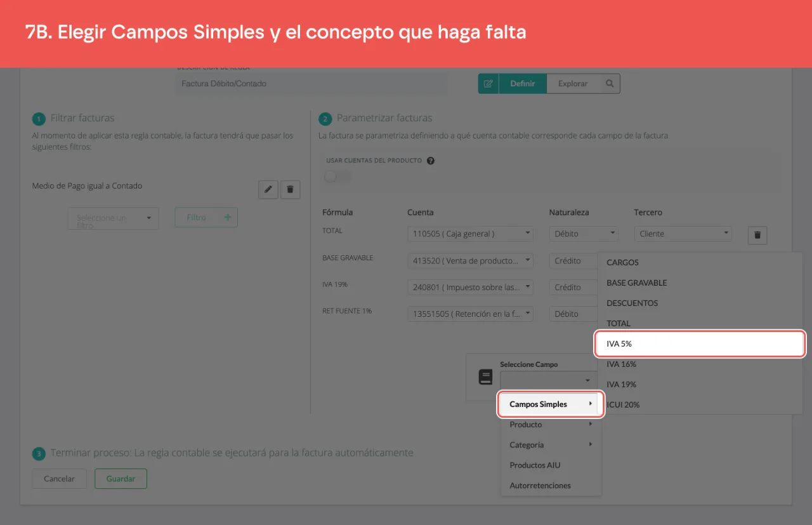This screenshot has width=812, height=525.
Task: Pick CARGOS from the submenu
Action: (x=700, y=262)
